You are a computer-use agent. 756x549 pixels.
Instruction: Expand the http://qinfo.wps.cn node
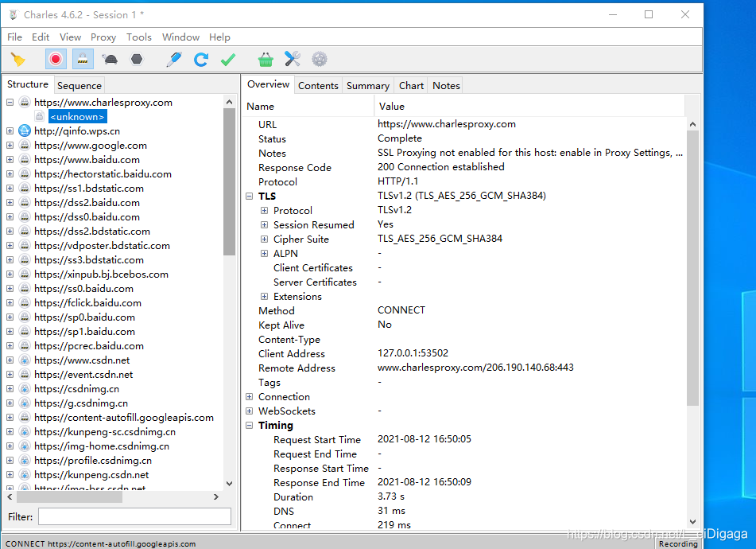[x=10, y=130]
